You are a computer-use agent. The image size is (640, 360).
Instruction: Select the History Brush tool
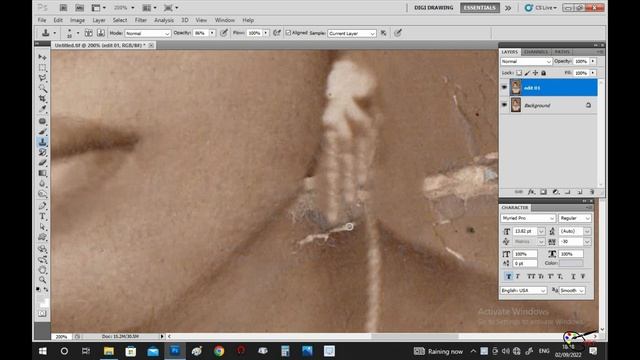coord(42,152)
